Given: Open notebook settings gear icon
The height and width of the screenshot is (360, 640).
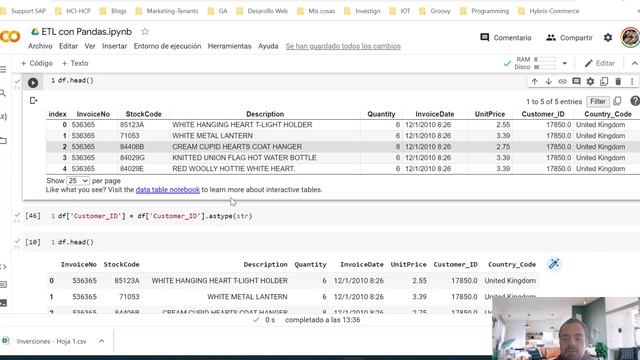Looking at the screenshot, I should coord(608,38).
